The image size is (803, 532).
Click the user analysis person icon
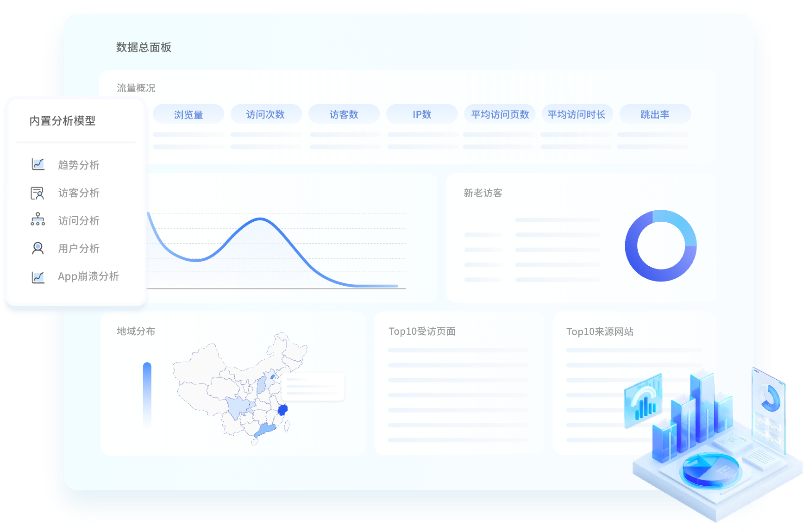click(38, 248)
